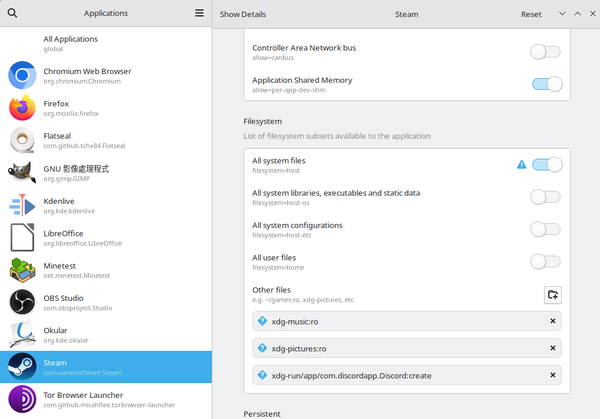Click the warning icon beside All system files
Image resolution: width=600 pixels, height=419 pixels.
521,164
